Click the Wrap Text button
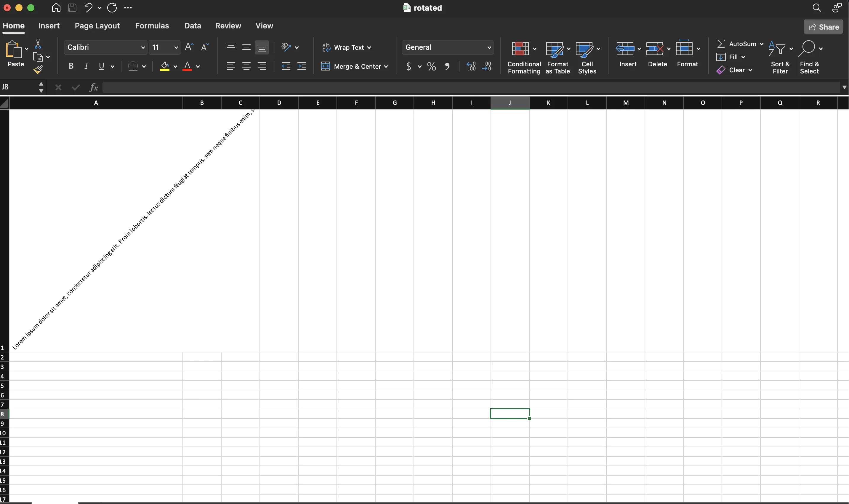Image resolution: width=849 pixels, height=504 pixels. (x=346, y=48)
